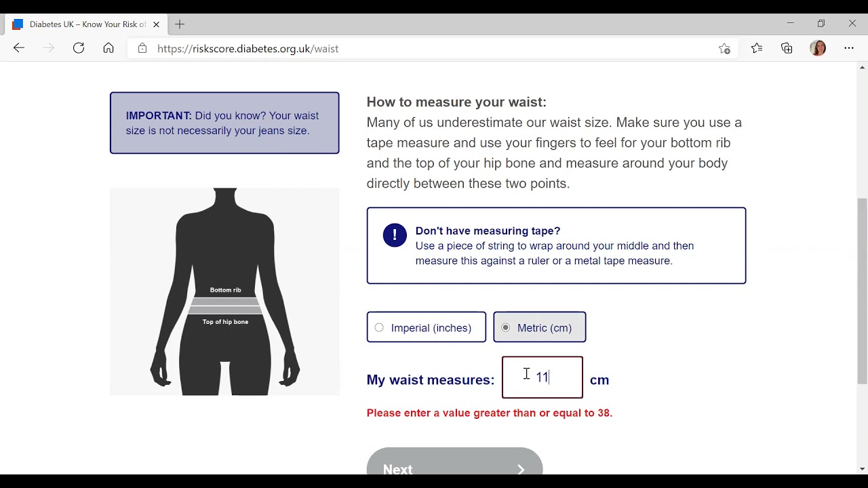Click the 'How to measure your waist:' heading

click(456, 102)
